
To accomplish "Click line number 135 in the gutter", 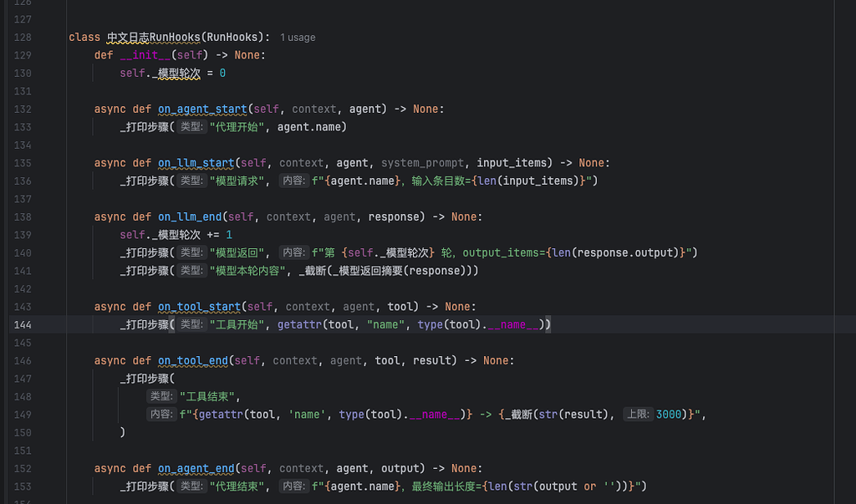I will pyautogui.click(x=23, y=163).
